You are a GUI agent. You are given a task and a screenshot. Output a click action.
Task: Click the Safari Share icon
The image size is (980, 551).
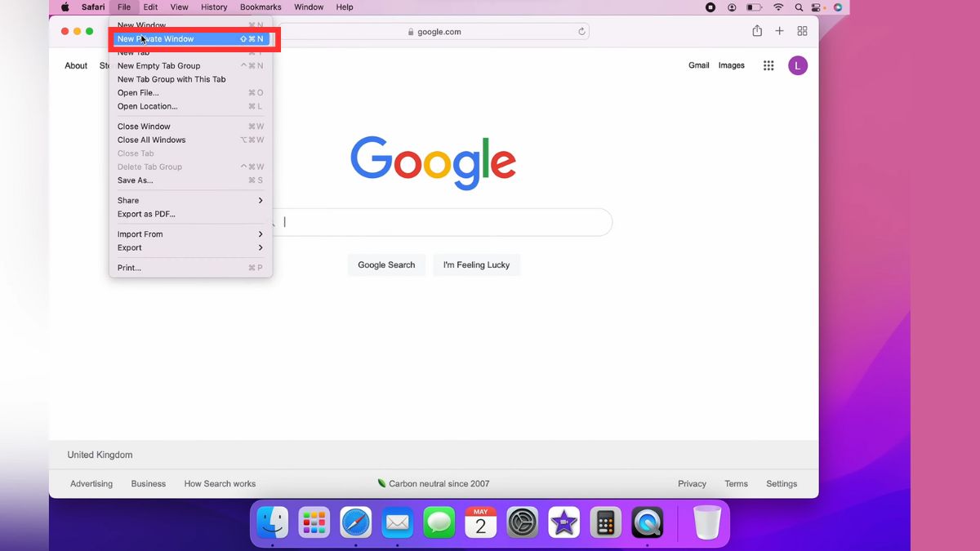point(757,31)
